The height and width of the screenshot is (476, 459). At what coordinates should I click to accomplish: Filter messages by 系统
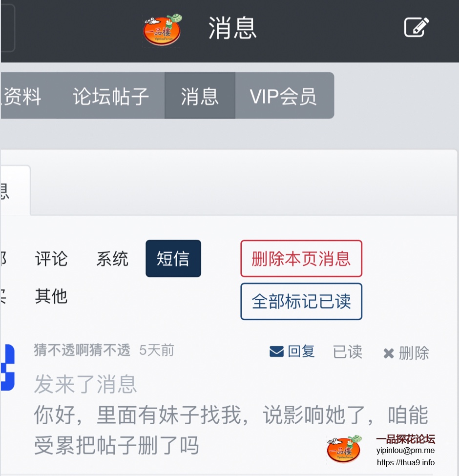[112, 259]
